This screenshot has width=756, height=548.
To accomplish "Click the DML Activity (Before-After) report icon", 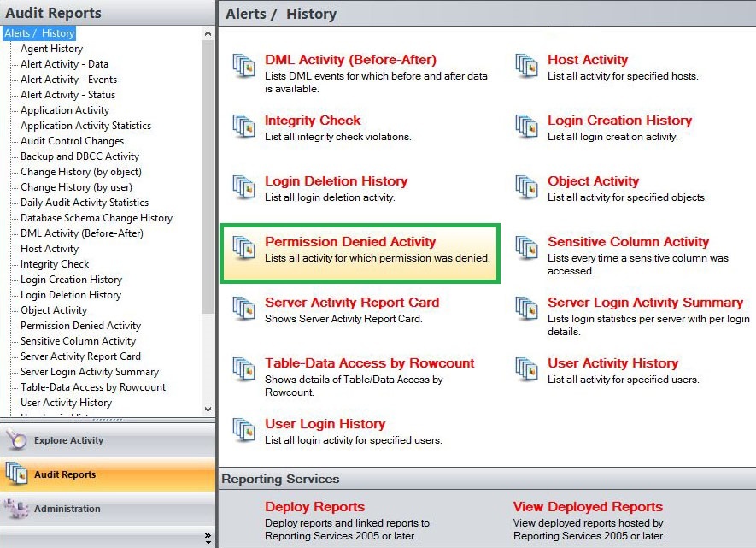I will click(x=243, y=65).
